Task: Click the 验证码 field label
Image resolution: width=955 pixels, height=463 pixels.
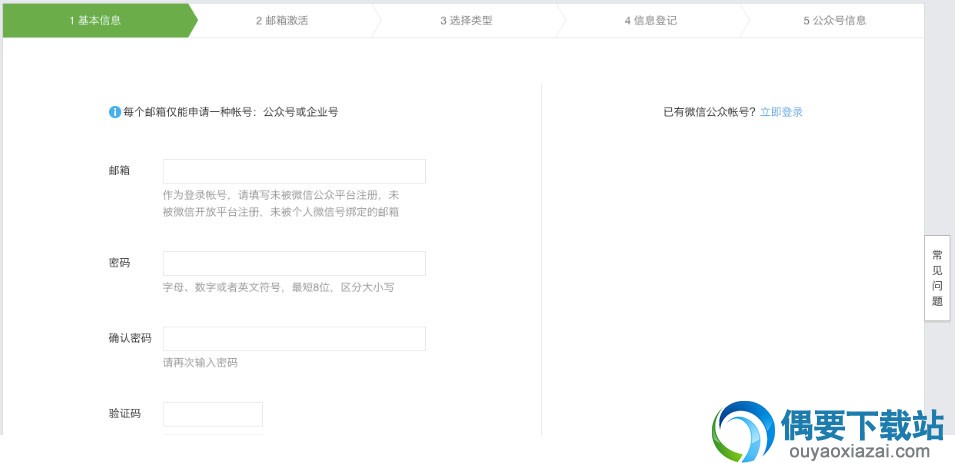Action: [125, 414]
